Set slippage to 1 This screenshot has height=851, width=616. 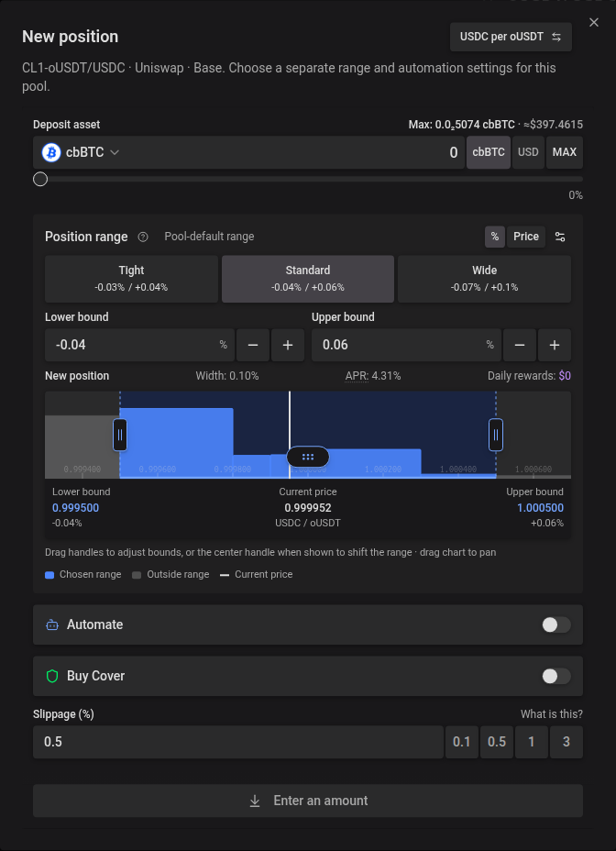click(532, 742)
